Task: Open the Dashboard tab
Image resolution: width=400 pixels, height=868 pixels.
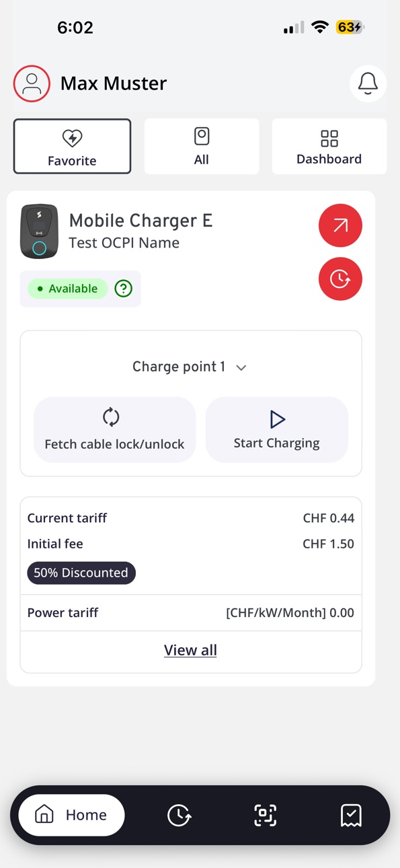Action: (x=329, y=147)
